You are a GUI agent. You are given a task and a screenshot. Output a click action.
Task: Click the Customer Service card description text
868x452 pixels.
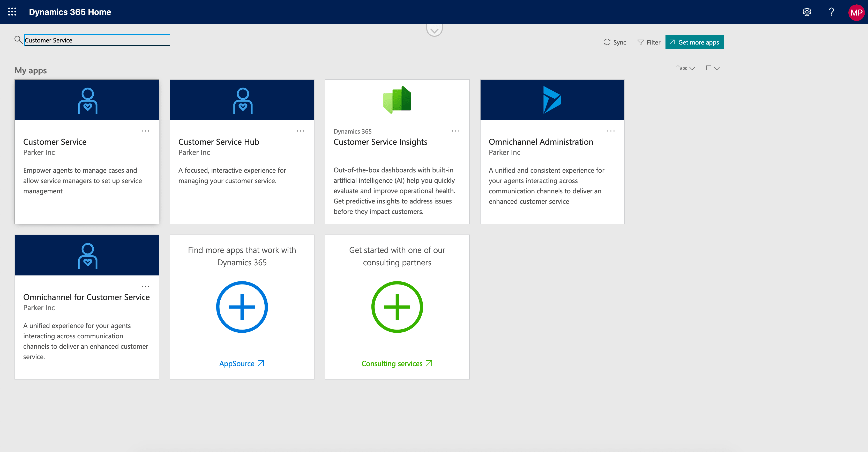pos(83,181)
